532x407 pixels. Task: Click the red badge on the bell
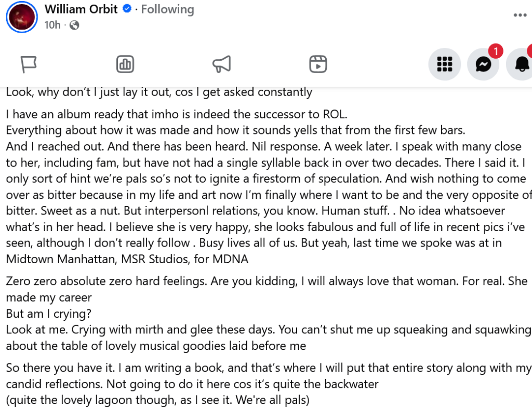point(530,50)
